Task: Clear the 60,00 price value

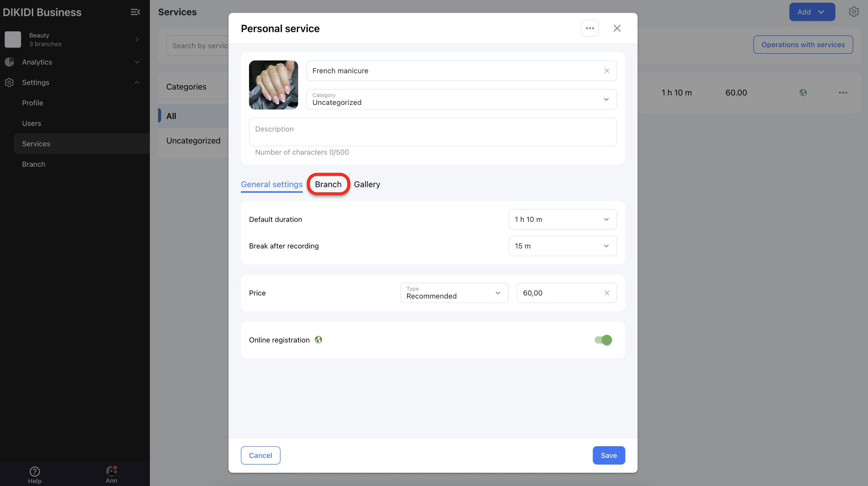Action: pos(607,293)
